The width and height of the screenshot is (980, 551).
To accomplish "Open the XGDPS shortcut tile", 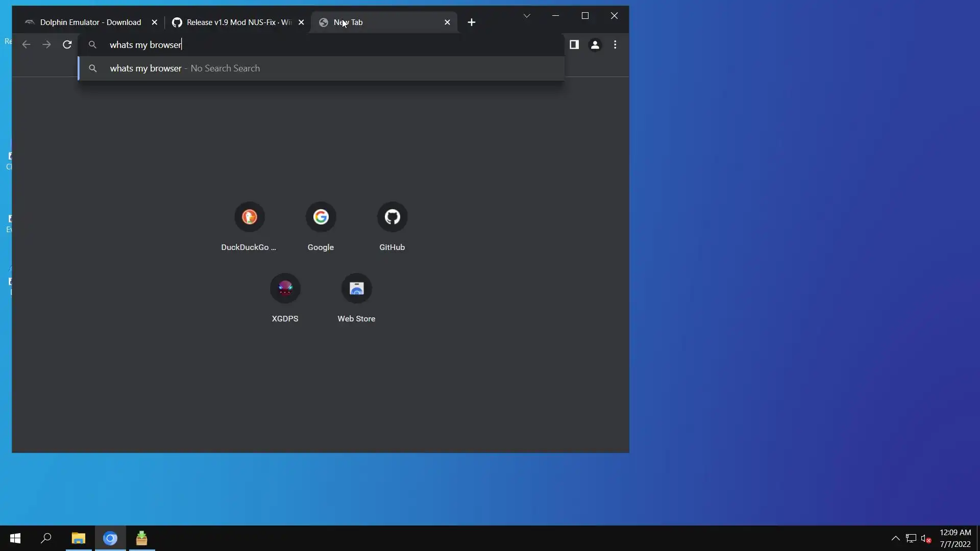I will pyautogui.click(x=285, y=289).
